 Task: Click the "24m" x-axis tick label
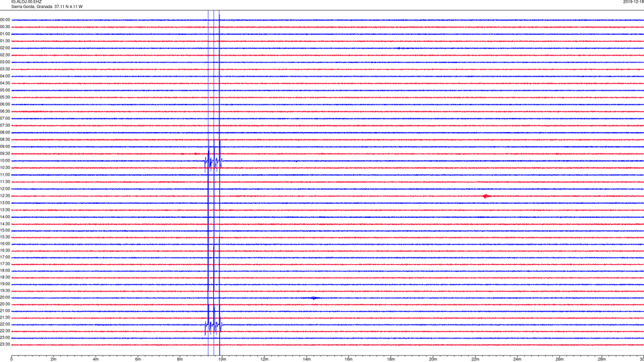pyautogui.click(x=517, y=359)
